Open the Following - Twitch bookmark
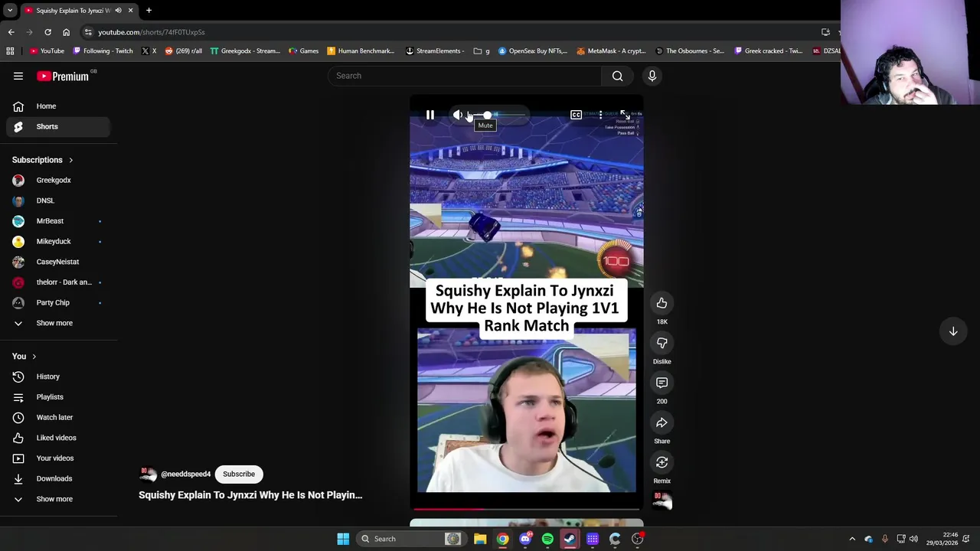The image size is (980, 551). (x=103, y=51)
